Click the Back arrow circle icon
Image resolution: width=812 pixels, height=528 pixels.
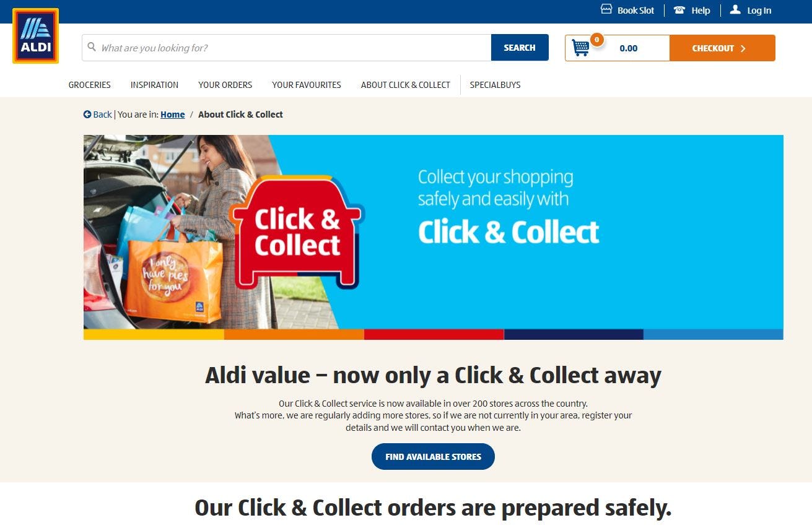pyautogui.click(x=87, y=115)
